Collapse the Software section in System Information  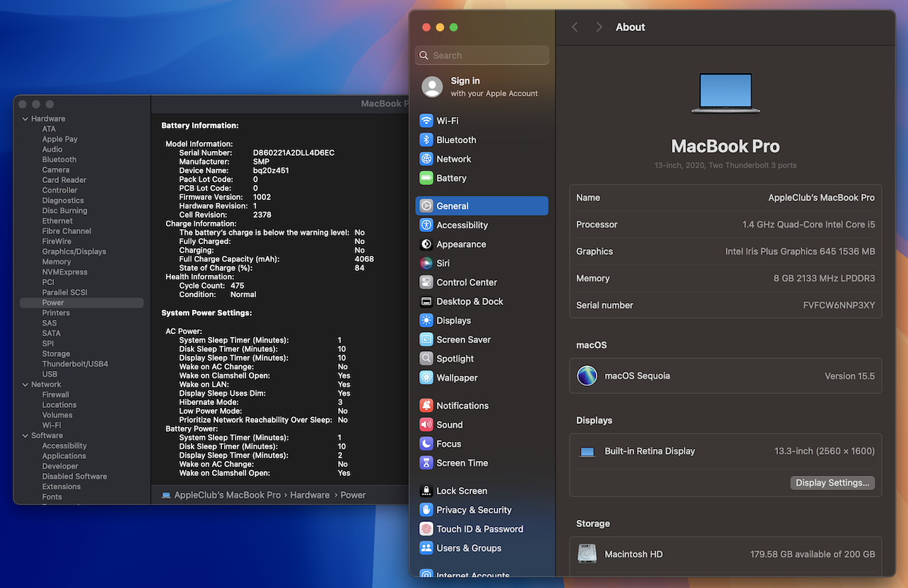click(x=26, y=436)
